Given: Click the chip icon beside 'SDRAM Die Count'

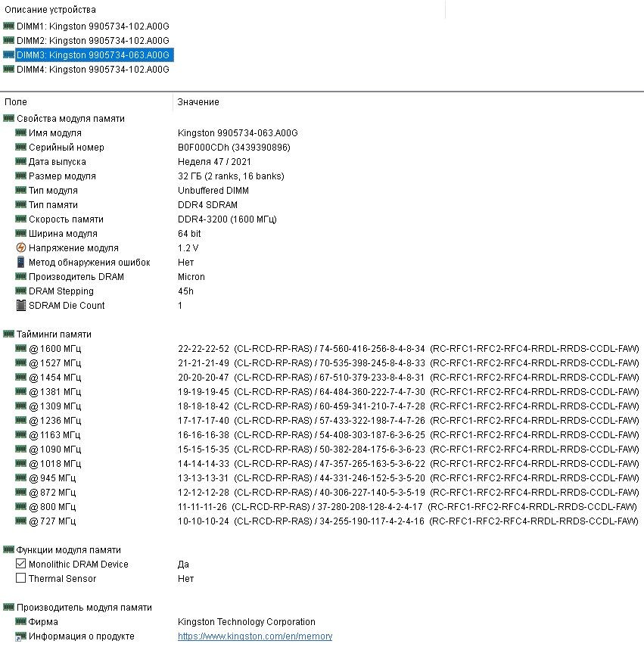Looking at the screenshot, I should click(x=20, y=306).
